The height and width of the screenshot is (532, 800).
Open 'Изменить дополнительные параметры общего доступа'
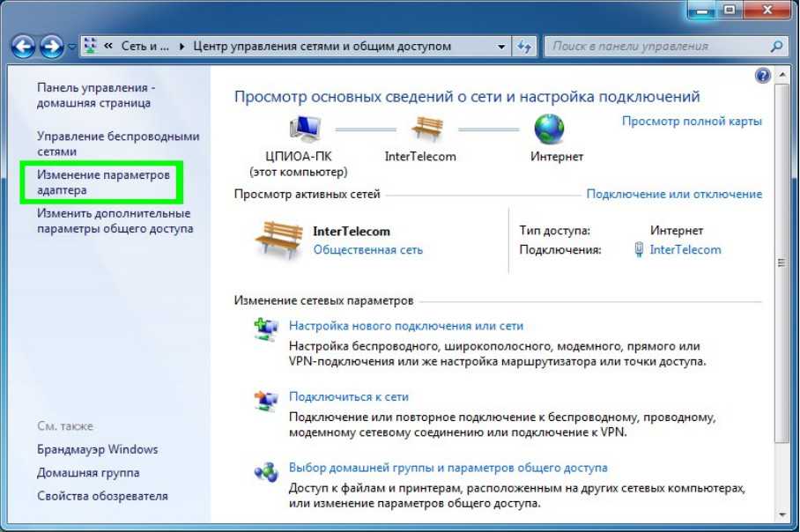coord(115,221)
